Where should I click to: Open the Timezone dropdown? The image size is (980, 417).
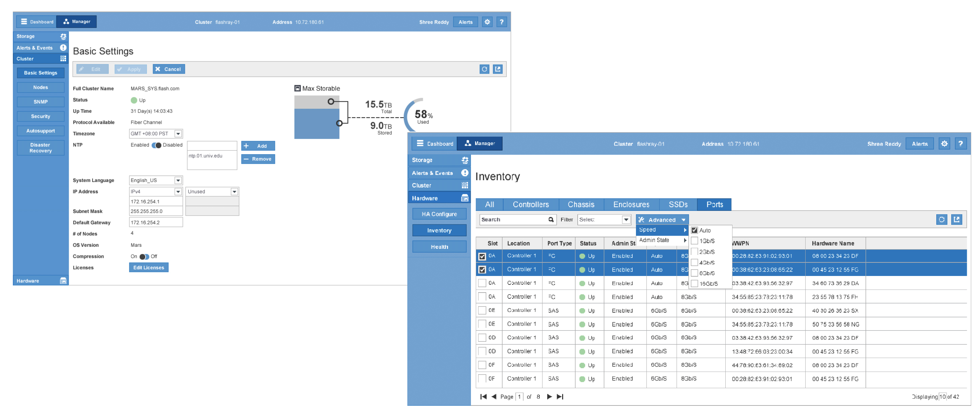178,134
